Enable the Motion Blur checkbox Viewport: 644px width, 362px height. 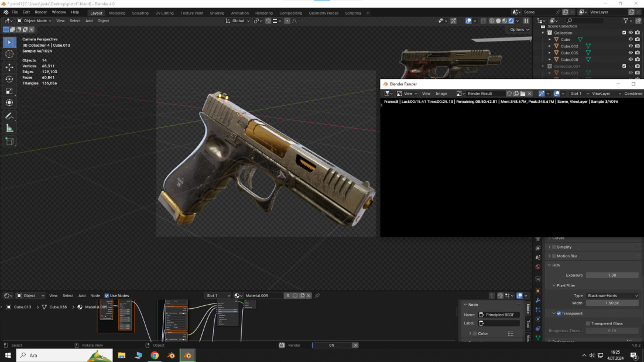coord(554,256)
